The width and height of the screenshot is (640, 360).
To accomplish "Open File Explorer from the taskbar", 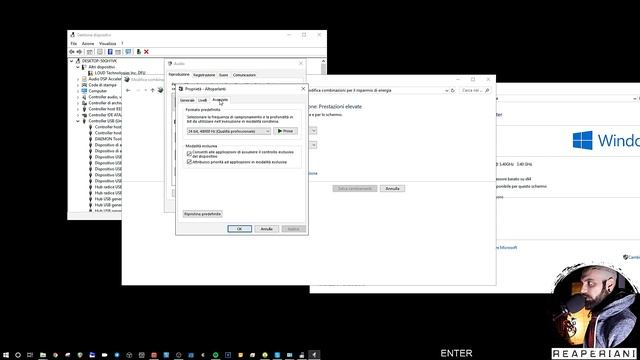I will coord(42,355).
